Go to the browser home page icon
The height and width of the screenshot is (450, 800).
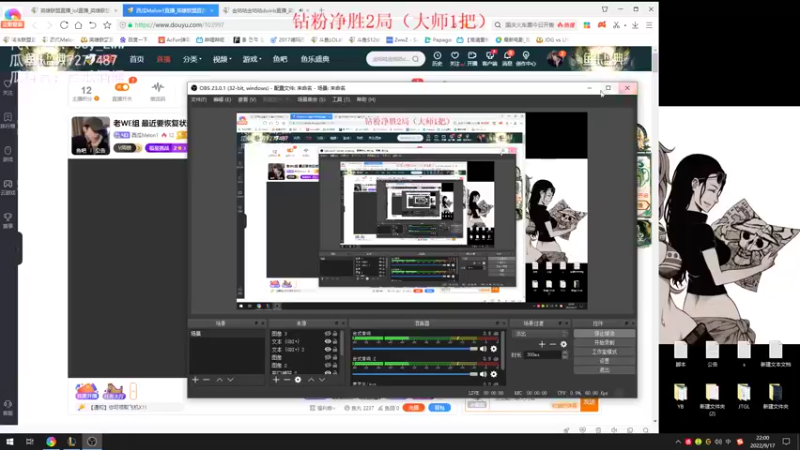[78, 25]
